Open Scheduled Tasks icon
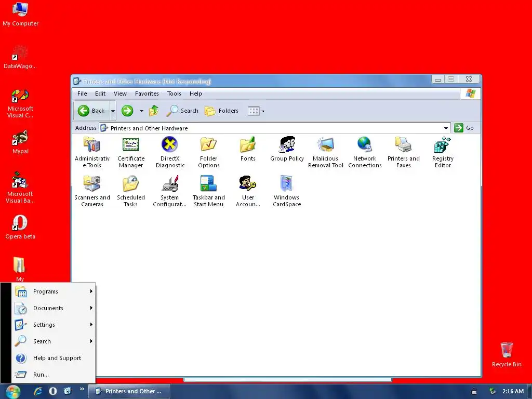This screenshot has height=399, width=532. tap(131, 191)
